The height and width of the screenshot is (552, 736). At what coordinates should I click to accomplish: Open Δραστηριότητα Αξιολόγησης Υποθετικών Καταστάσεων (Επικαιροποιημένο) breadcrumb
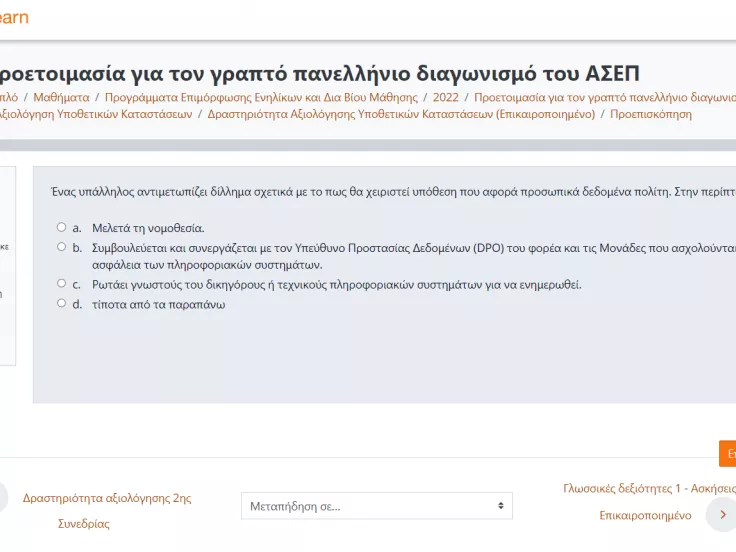[400, 114]
